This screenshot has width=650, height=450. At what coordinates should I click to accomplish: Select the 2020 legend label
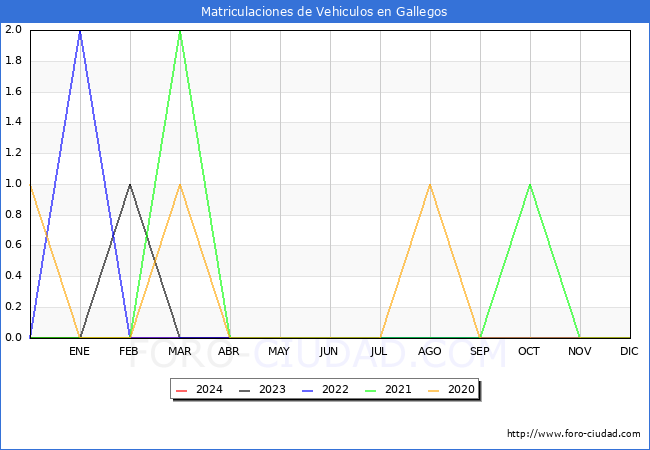pyautogui.click(x=461, y=390)
